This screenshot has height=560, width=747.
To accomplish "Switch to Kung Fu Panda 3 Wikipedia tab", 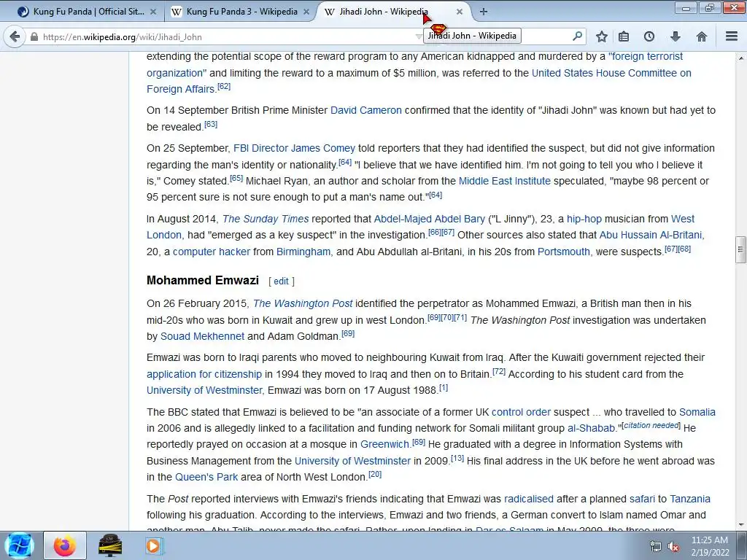I will coord(241,12).
